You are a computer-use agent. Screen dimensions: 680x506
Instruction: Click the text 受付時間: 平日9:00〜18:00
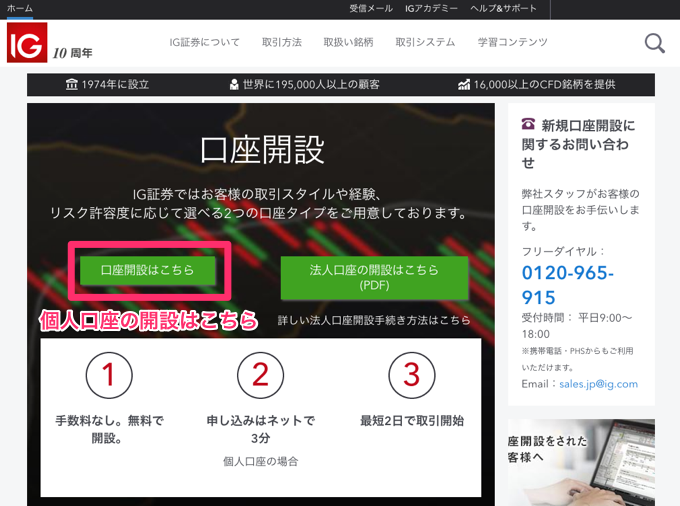pos(577,326)
